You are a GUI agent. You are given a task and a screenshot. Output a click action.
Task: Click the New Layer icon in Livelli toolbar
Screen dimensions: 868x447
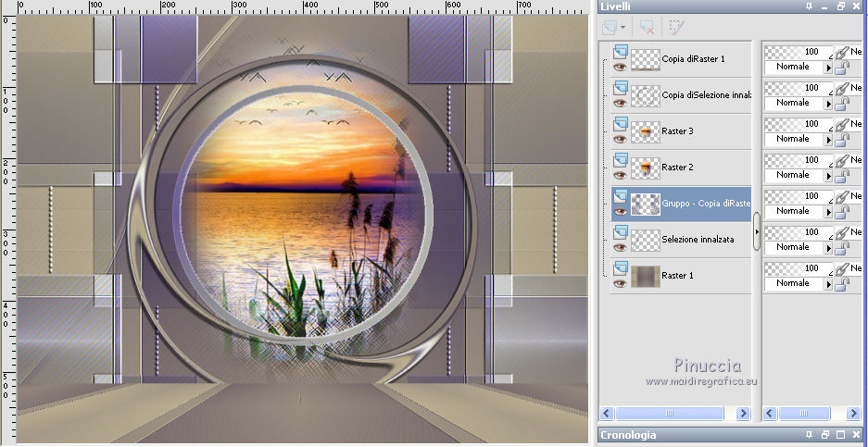pyautogui.click(x=610, y=27)
